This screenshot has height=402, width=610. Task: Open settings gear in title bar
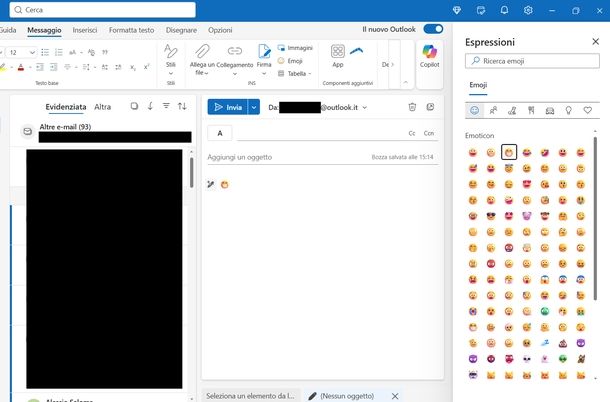click(528, 10)
